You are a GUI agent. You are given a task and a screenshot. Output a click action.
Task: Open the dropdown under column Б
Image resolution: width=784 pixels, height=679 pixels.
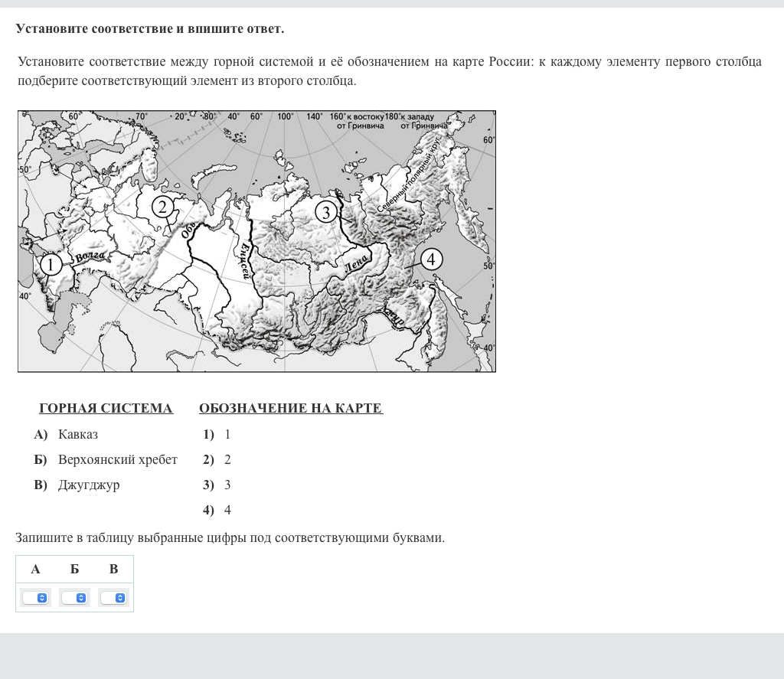click(74, 598)
